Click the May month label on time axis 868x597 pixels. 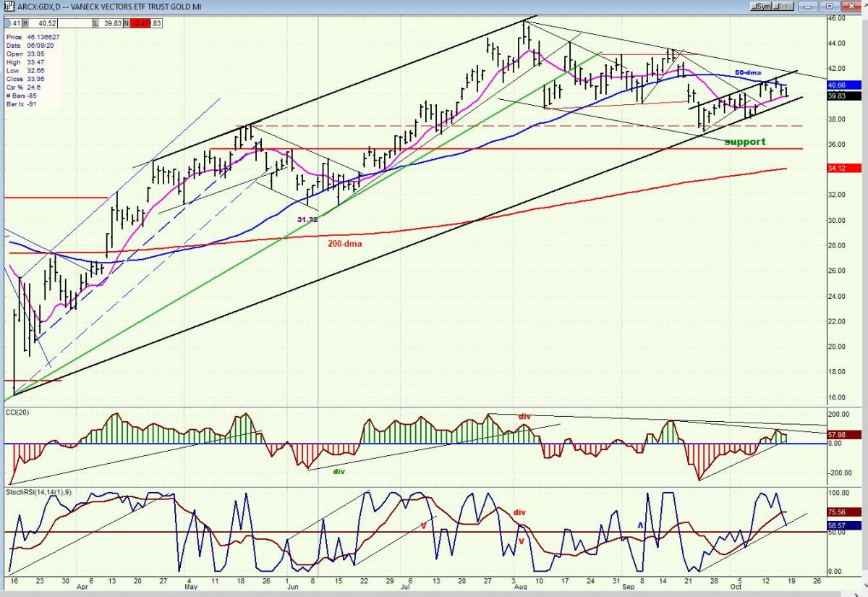point(190,588)
